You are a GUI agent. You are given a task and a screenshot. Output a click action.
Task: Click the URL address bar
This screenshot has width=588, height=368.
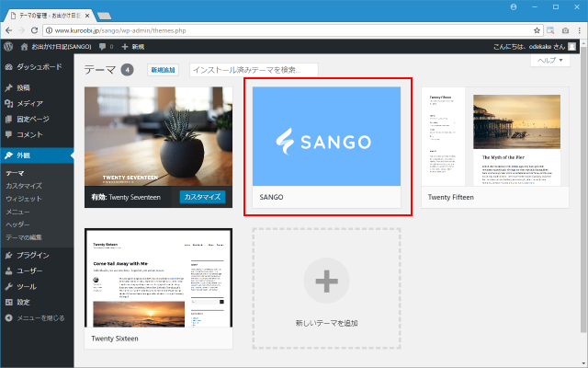point(292,30)
